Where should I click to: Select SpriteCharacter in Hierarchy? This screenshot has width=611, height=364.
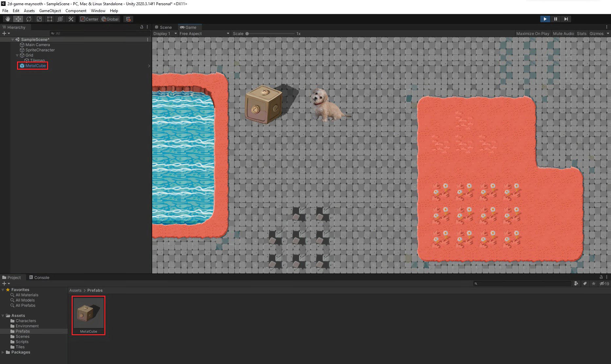pos(40,50)
